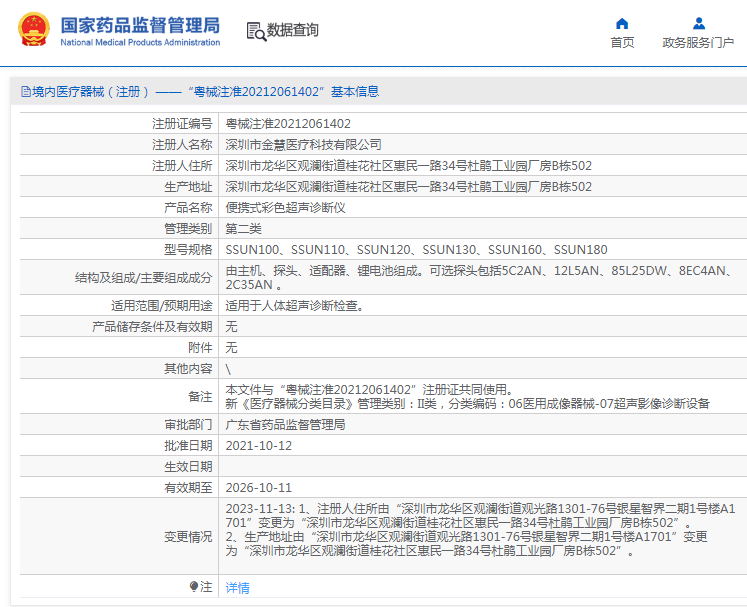Click the 生产地址 label

188,187
